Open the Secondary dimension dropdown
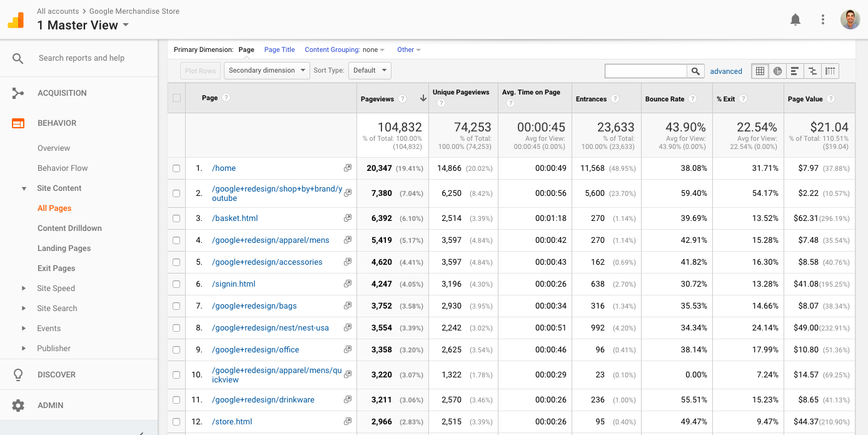The image size is (868, 435). click(x=267, y=71)
